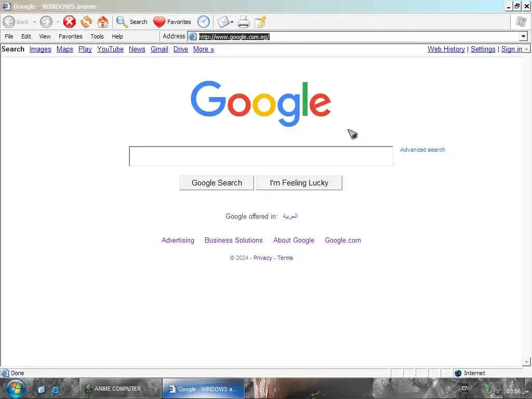532x399 pixels.
Task: Switch Google to the Arabic language link
Action: tap(290, 216)
